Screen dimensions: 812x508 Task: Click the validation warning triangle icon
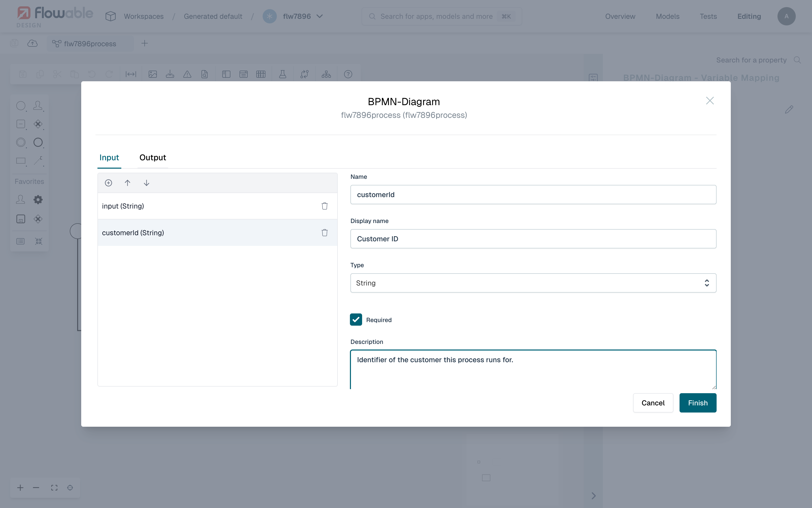(x=187, y=74)
